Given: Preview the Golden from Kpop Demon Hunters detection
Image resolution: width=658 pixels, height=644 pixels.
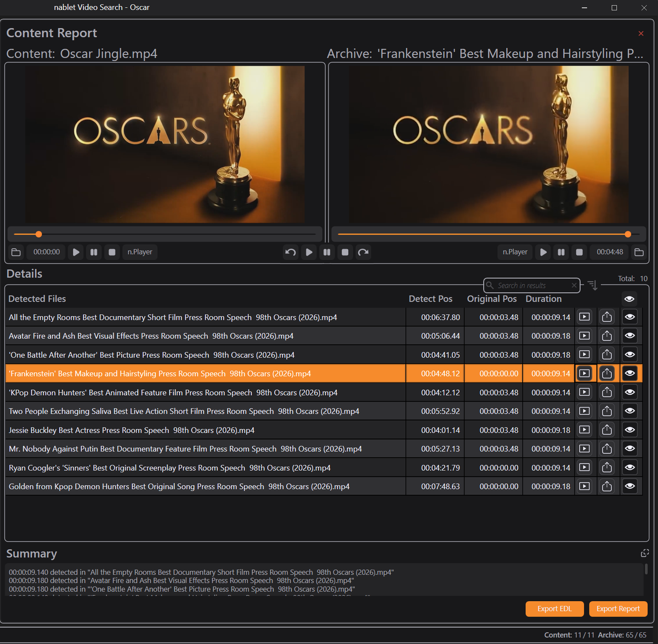Looking at the screenshot, I should pyautogui.click(x=585, y=486).
